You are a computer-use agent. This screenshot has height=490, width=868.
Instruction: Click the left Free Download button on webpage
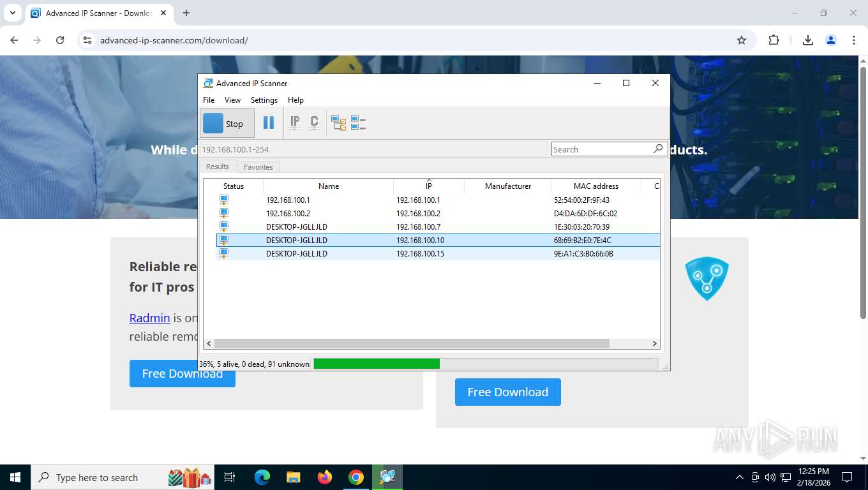183,373
